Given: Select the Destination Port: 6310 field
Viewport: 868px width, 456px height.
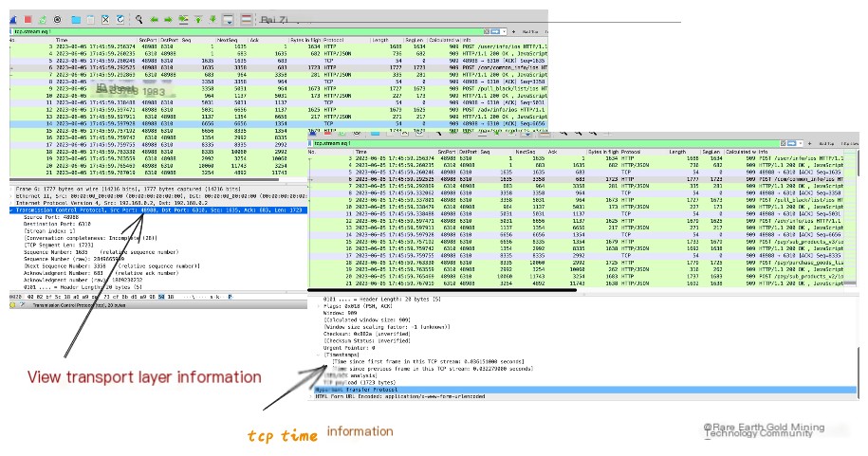Looking at the screenshot, I should [x=57, y=224].
